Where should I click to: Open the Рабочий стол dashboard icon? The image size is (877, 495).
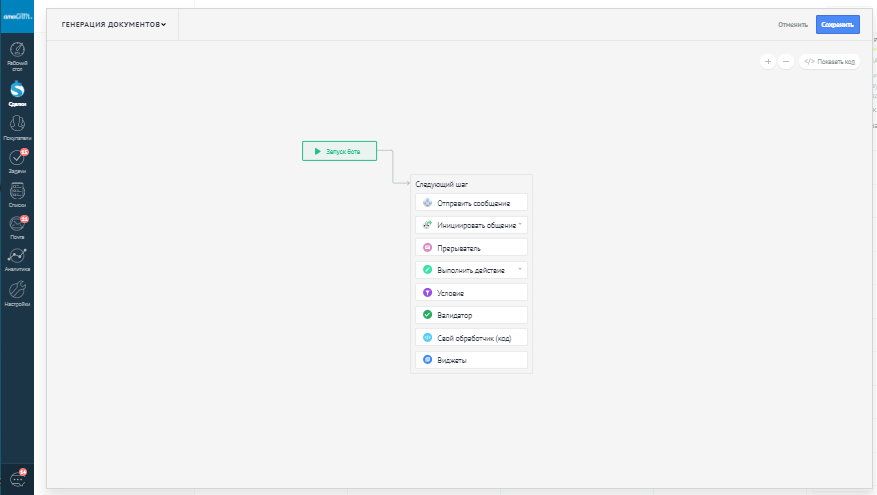click(x=17, y=51)
